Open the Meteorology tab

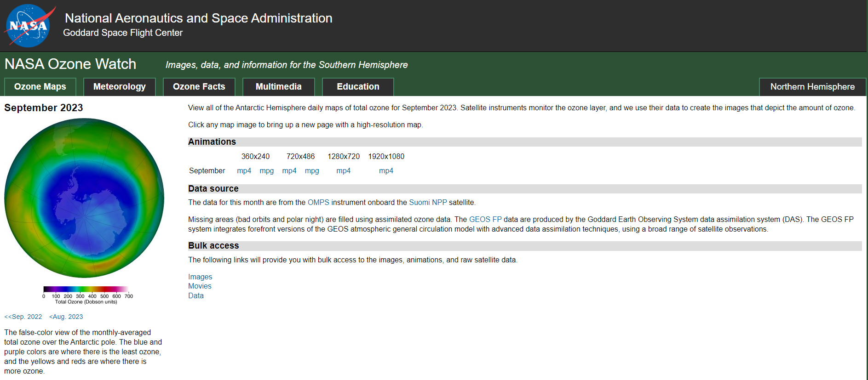[x=119, y=87]
